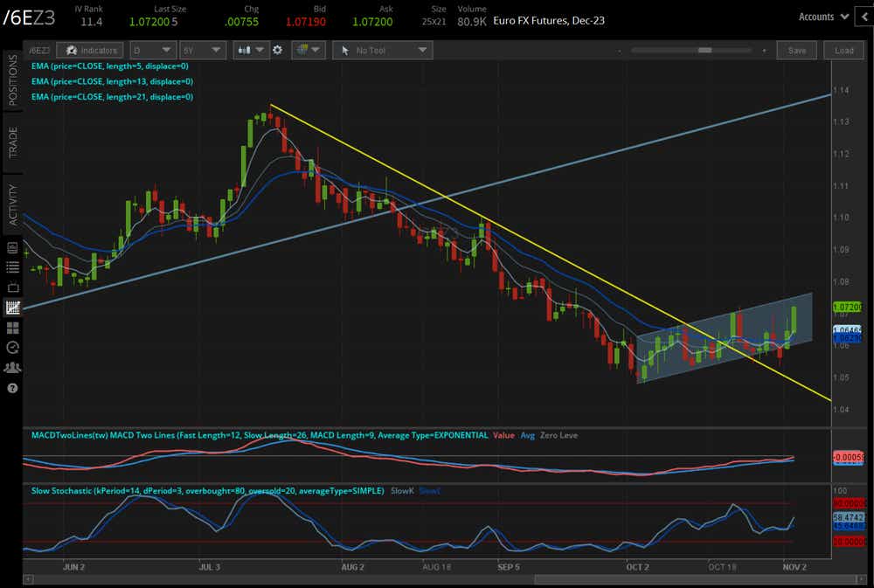
Task: Click the green 1.07200 price axis label
Action: click(x=847, y=307)
